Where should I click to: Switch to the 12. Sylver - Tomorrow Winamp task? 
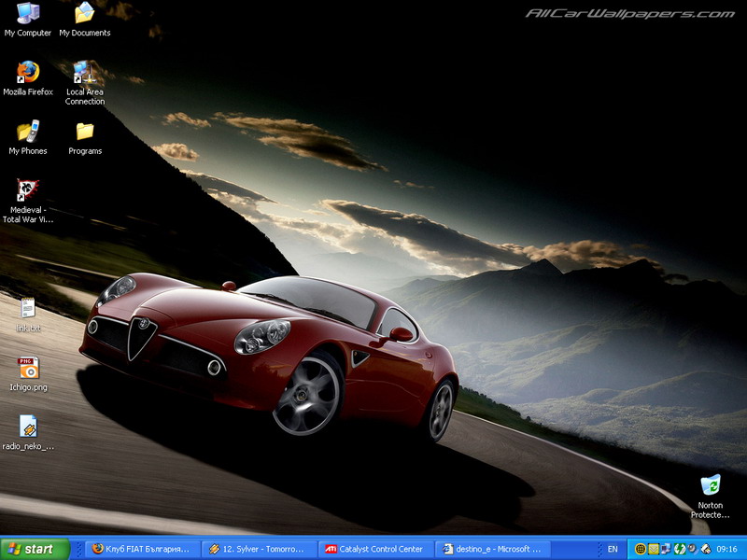259,549
